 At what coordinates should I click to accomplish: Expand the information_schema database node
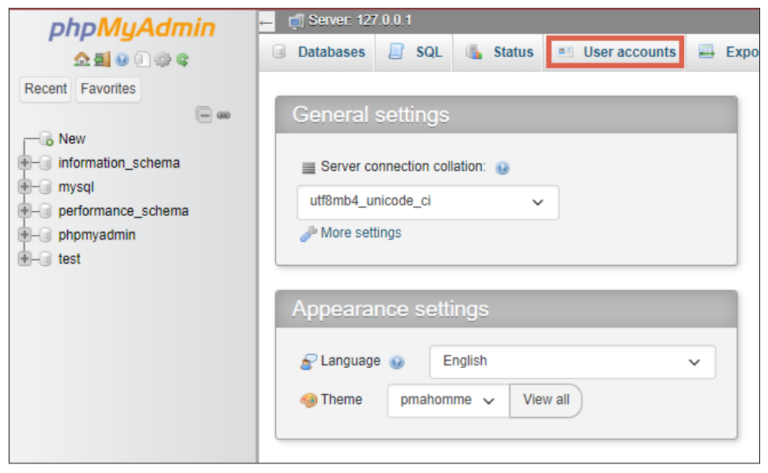click(24, 163)
